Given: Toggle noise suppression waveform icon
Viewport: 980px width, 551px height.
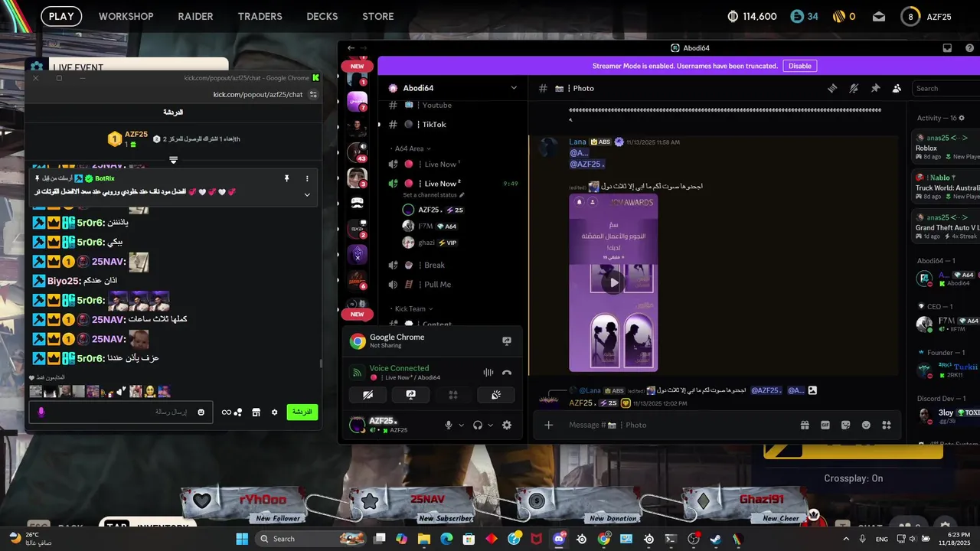Looking at the screenshot, I should pyautogui.click(x=488, y=373).
